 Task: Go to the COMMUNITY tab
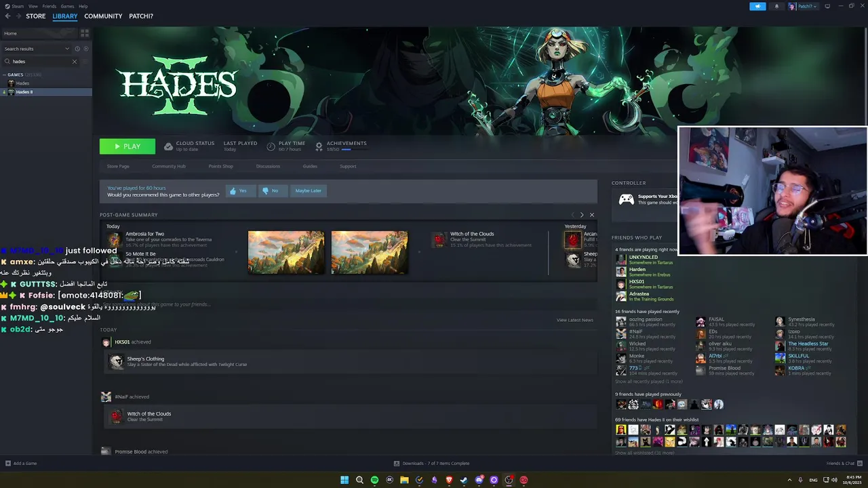[103, 16]
